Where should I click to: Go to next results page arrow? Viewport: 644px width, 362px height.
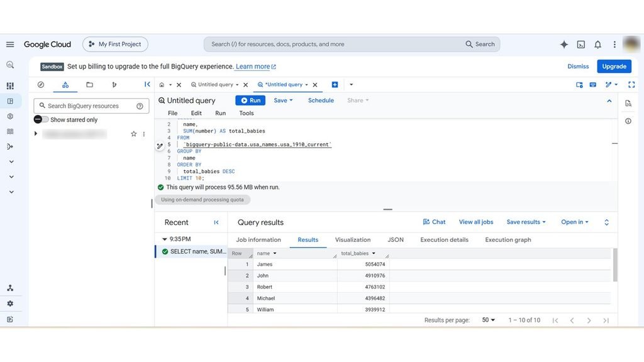click(x=589, y=320)
